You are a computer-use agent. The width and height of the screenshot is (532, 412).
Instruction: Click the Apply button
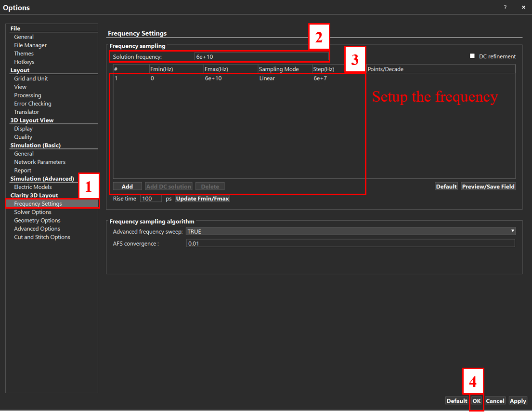pos(518,401)
